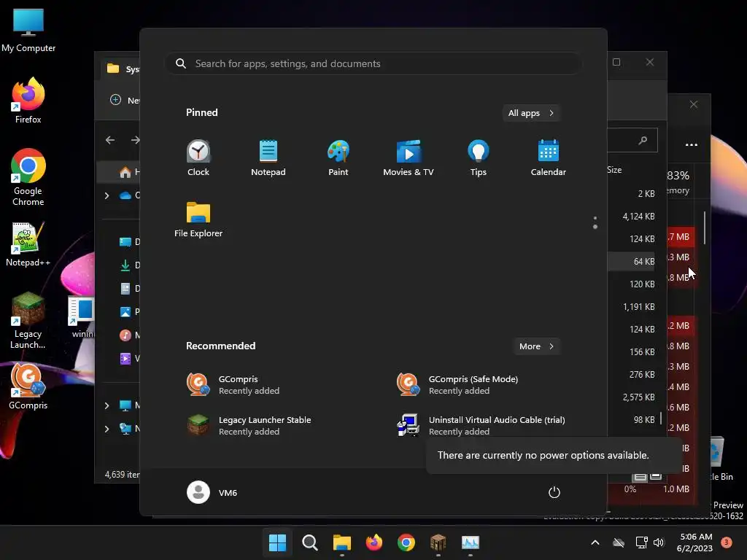The image size is (747, 560).
Task: Open the notification badge in the taskbar
Action: 727,542
